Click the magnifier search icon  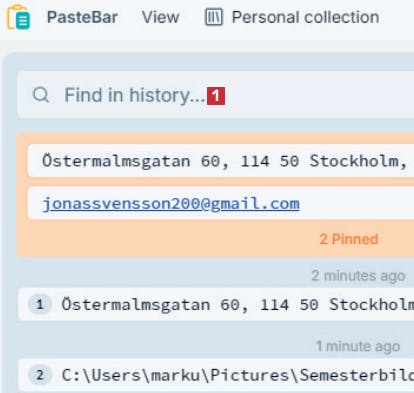click(41, 95)
